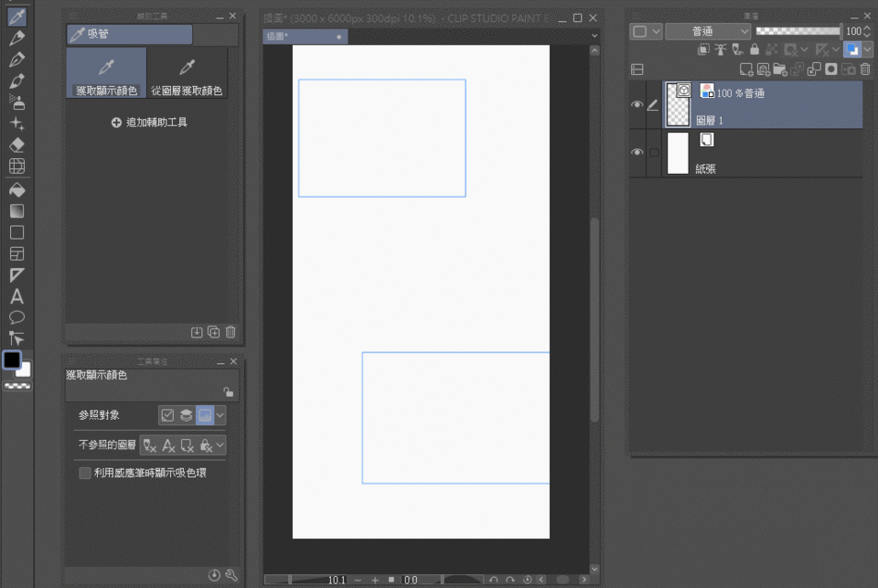
Task: Select the Eraser tool
Action: 16,144
